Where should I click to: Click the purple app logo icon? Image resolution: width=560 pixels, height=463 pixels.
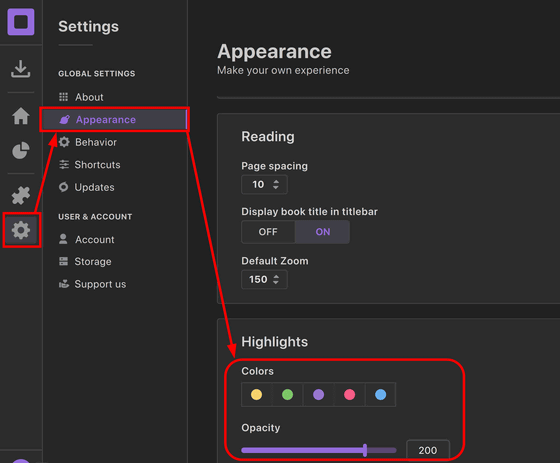[x=21, y=22]
